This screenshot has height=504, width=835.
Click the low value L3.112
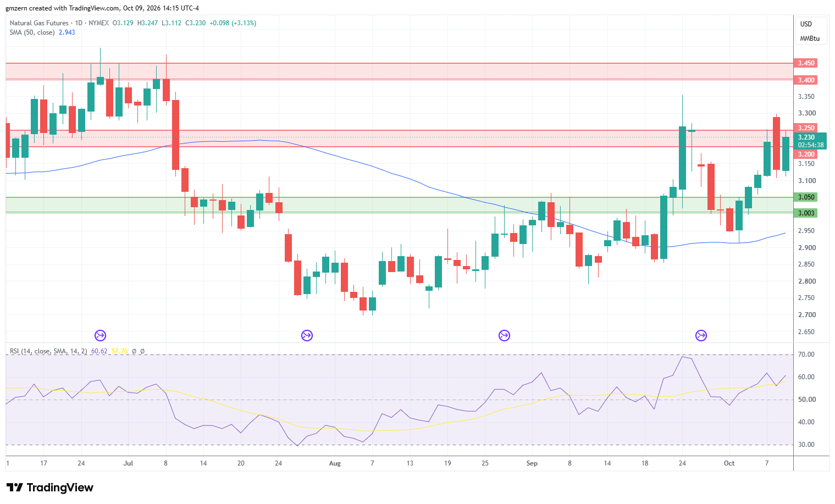(172, 23)
